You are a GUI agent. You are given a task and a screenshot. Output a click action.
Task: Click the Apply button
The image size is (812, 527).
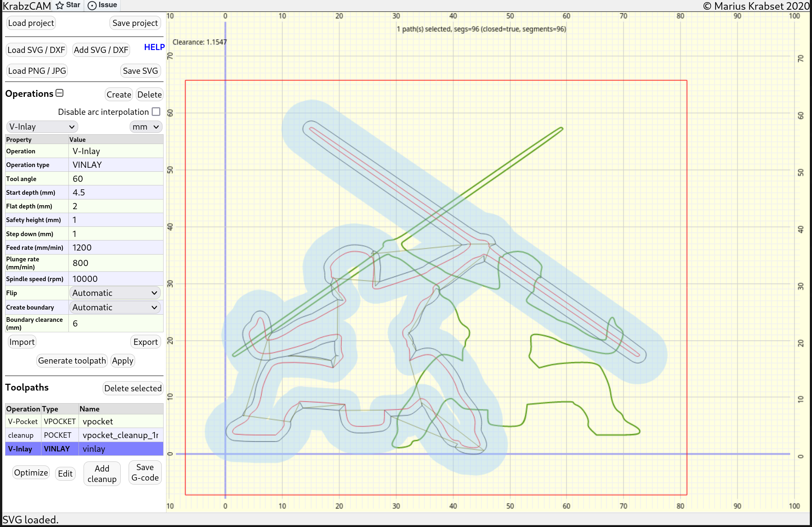coord(123,361)
